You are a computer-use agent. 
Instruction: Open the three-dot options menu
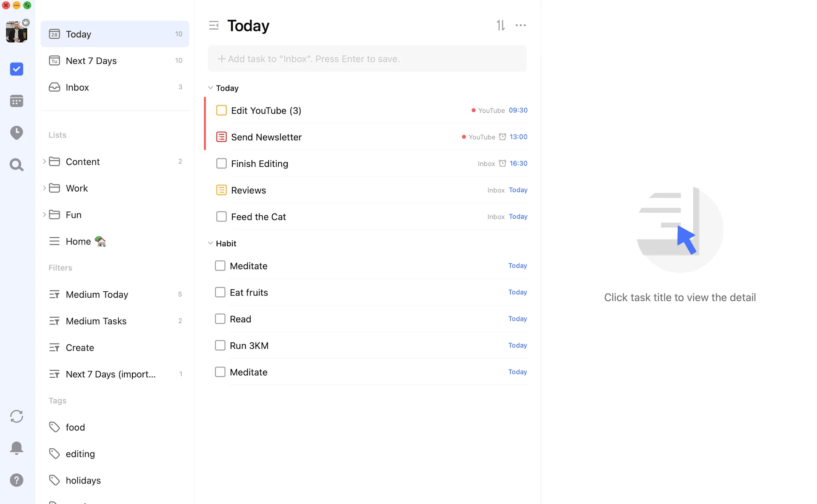click(520, 25)
